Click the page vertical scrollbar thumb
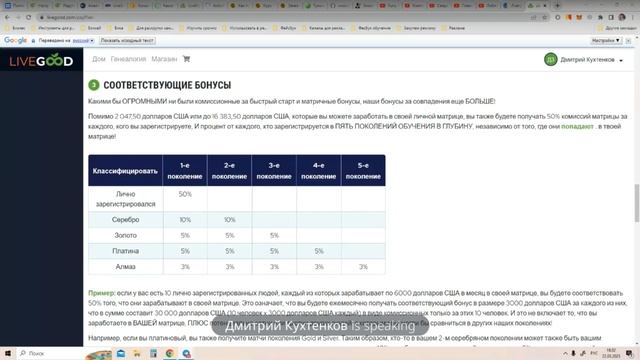The image size is (640, 360). click(x=636, y=203)
